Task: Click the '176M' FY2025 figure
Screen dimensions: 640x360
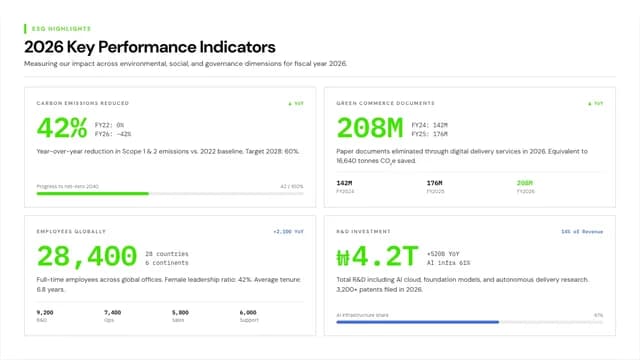Action: (x=435, y=183)
